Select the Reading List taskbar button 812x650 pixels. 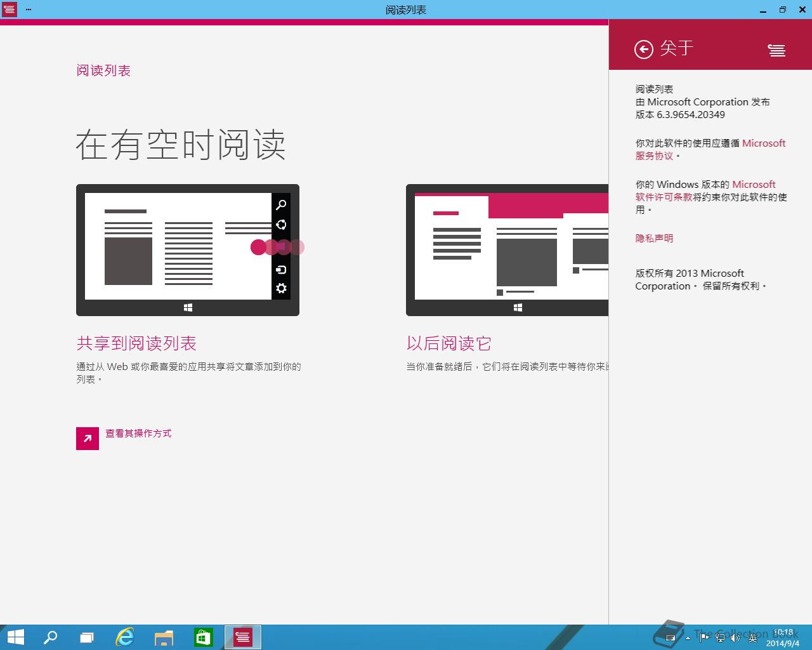point(243,637)
